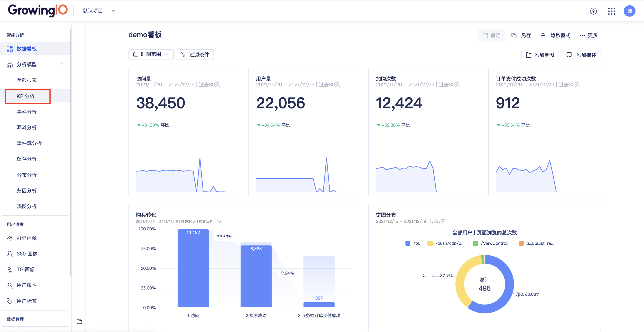Click the 添加单图 button label

[544, 55]
